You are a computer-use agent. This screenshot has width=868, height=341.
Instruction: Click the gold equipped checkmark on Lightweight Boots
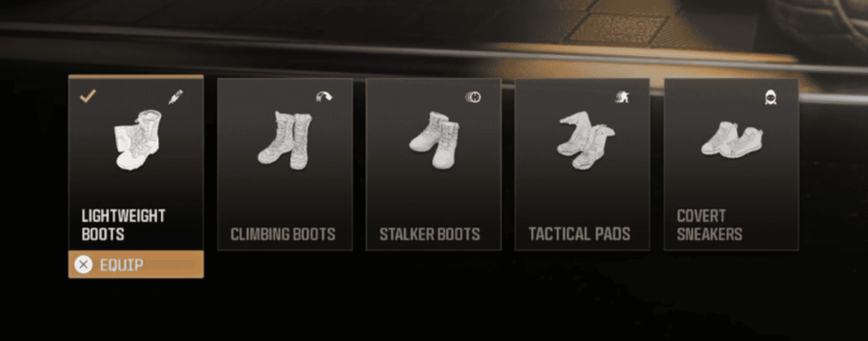tap(87, 97)
